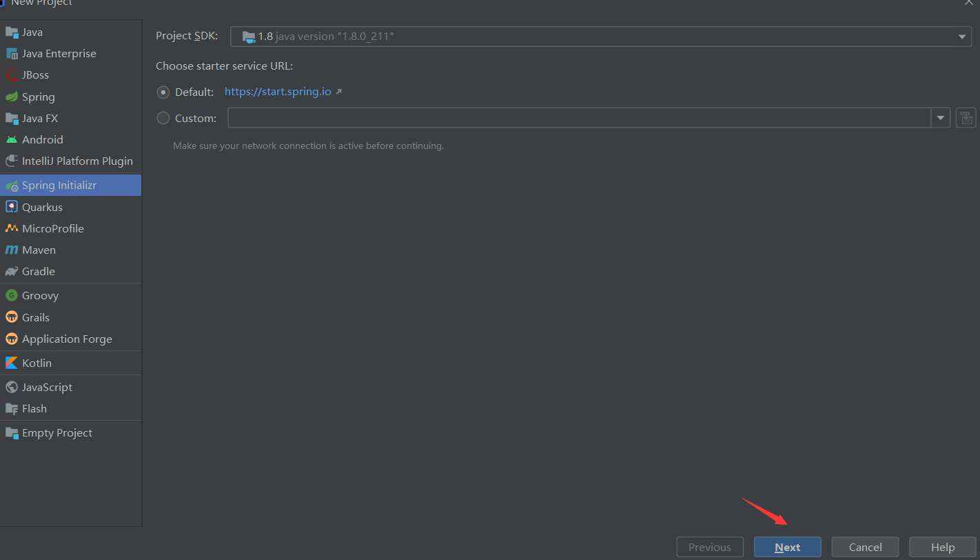
Task: Click the JDK folder icon in SDK field
Action: pos(249,37)
